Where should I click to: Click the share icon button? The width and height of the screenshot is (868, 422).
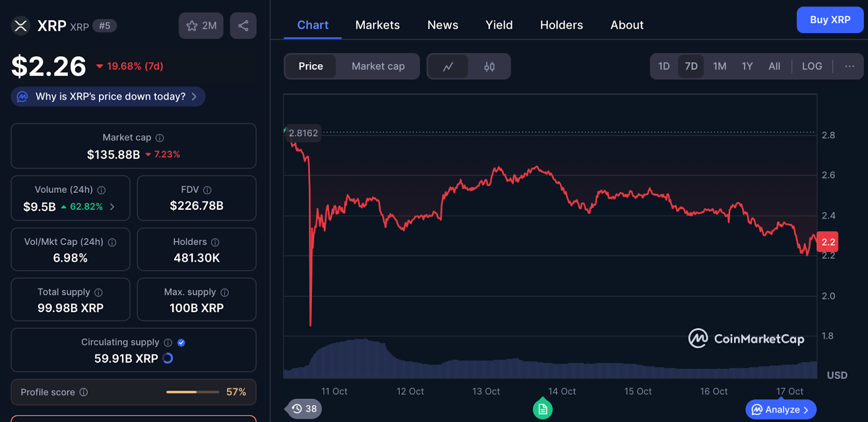click(243, 26)
